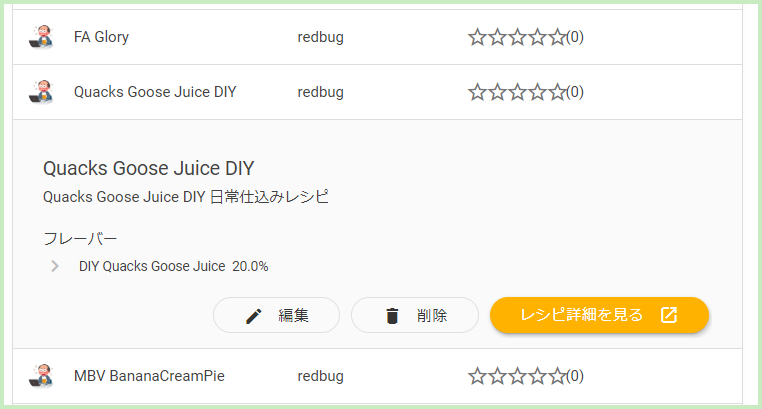Click the 編集 edit button
Viewport: 762px width, 409px height.
point(276,315)
